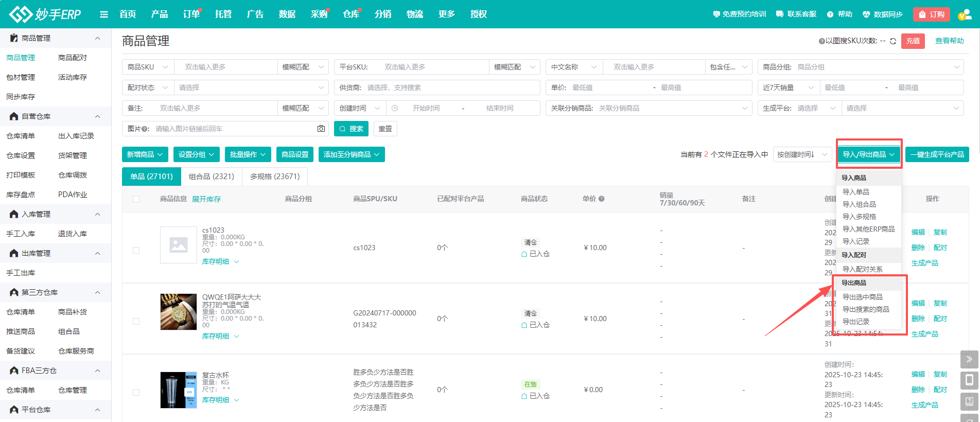Viewport: 980px width, 422px height.
Task: Click the watch product thumbnail image
Action: click(178, 312)
